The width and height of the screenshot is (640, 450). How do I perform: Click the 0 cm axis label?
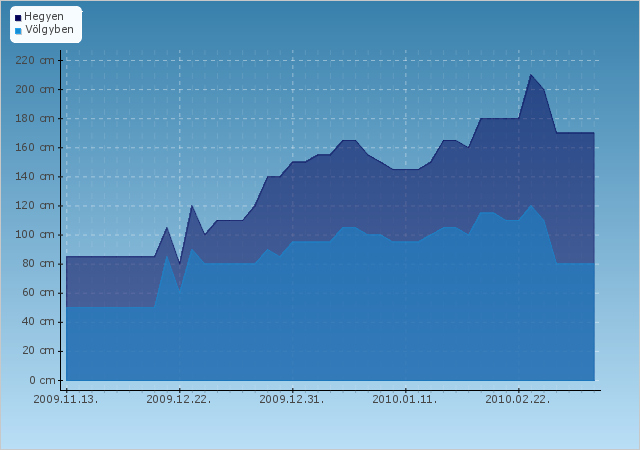coord(42,380)
